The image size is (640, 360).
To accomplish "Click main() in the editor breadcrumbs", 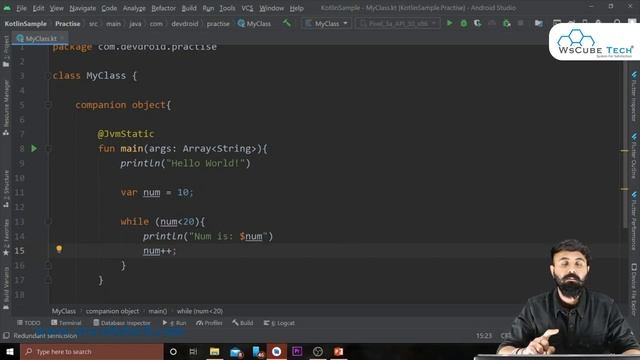I will point(158,311).
